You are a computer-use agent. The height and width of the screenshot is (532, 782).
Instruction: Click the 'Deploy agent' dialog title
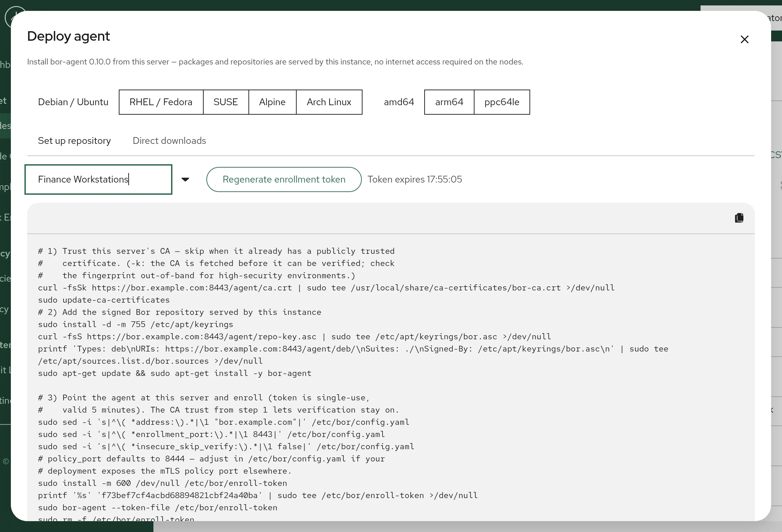point(68,36)
